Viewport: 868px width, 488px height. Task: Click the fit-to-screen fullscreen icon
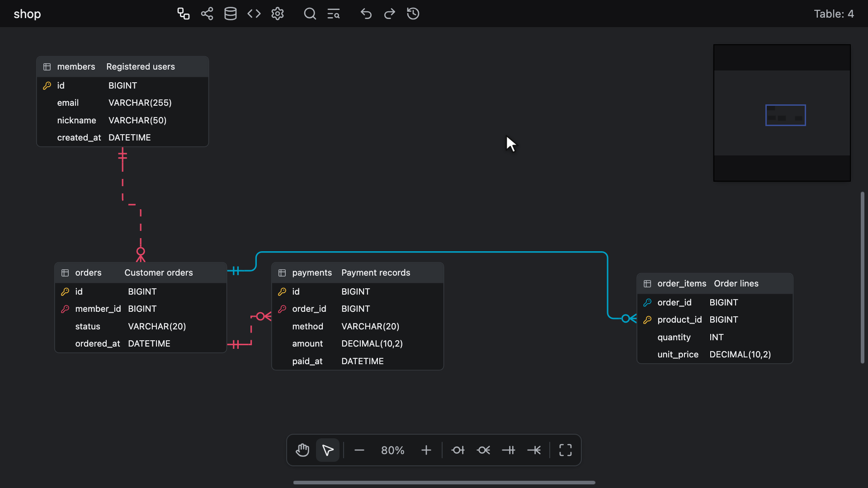(x=566, y=450)
